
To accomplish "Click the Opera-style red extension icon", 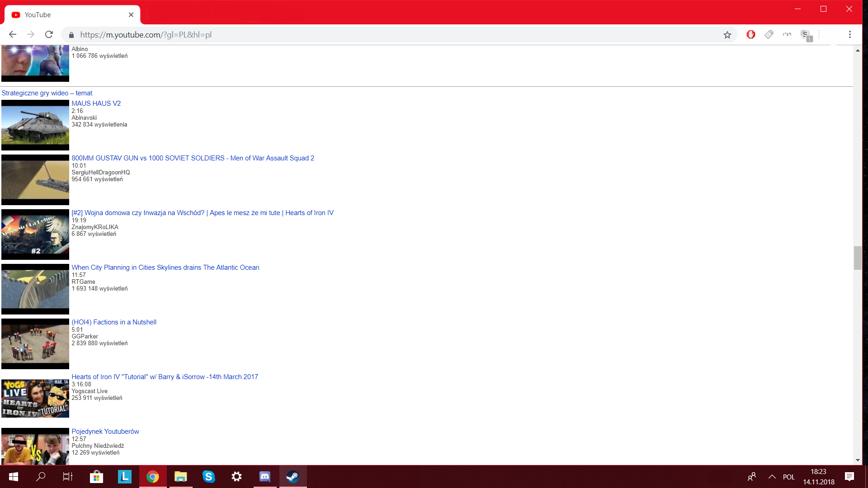I will pyautogui.click(x=750, y=34).
